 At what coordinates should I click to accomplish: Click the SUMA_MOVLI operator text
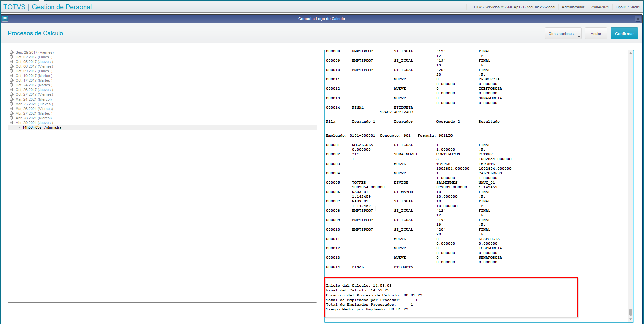[x=406, y=154]
